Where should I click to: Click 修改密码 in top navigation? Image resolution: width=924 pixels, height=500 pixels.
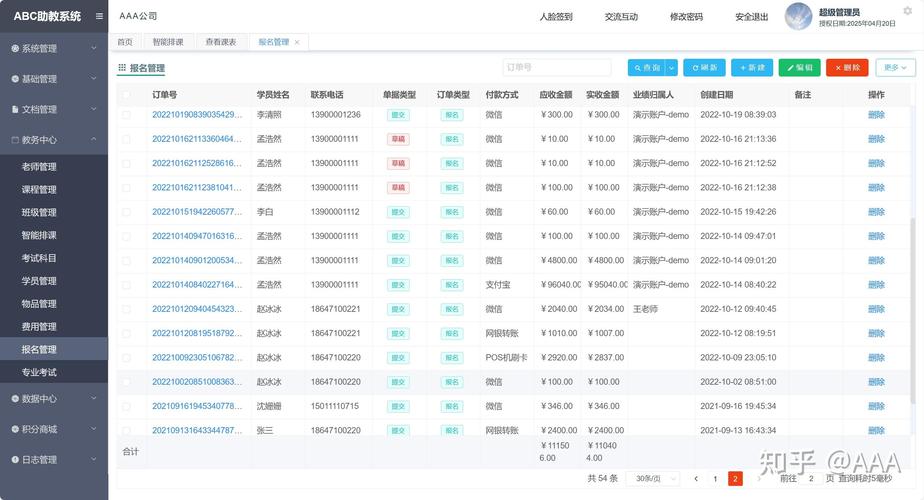687,17
